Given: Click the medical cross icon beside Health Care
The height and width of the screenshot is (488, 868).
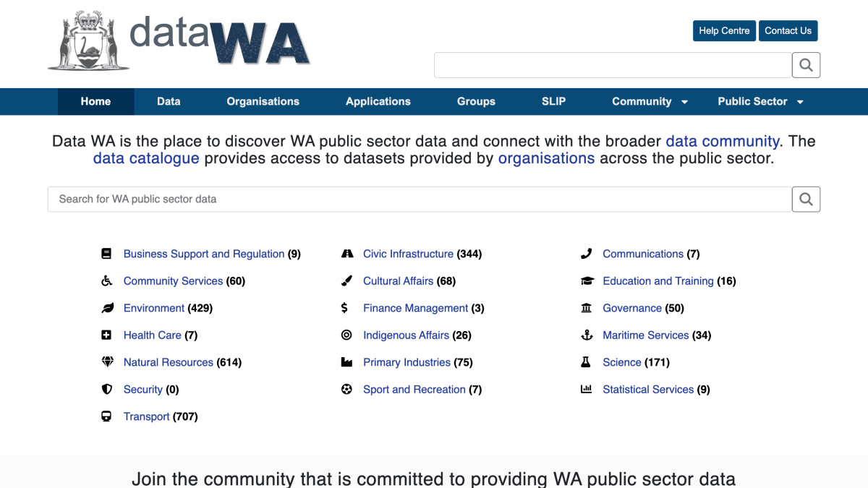Looking at the screenshot, I should 106,335.
